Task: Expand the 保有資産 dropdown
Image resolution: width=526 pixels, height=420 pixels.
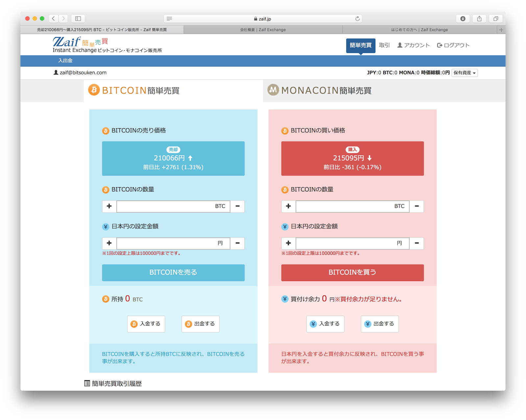Action: pos(465,73)
